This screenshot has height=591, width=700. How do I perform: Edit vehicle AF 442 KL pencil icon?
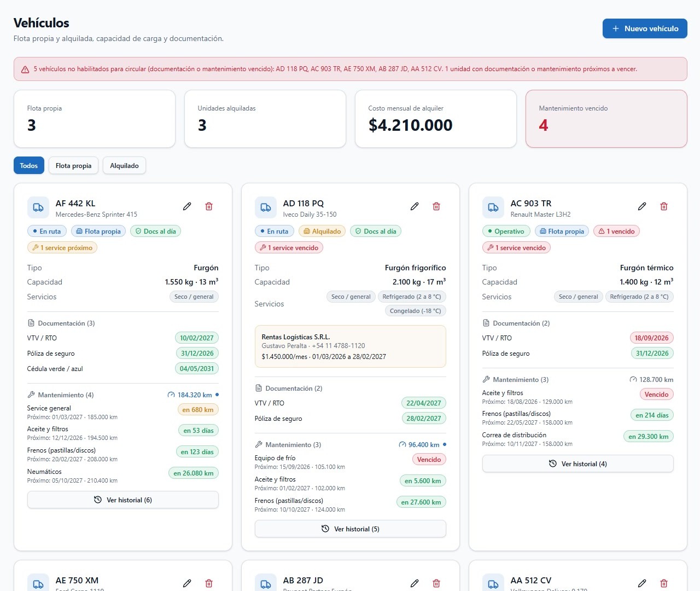coord(187,206)
